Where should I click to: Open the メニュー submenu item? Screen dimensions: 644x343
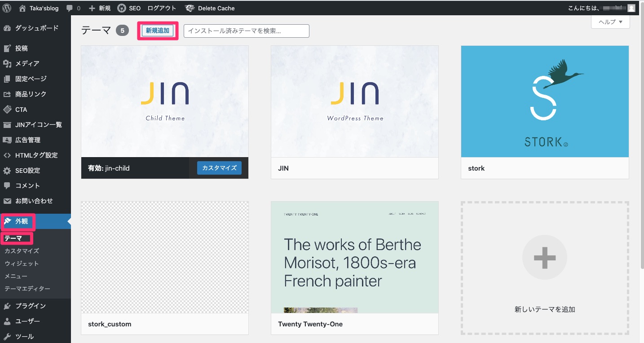[x=16, y=276]
